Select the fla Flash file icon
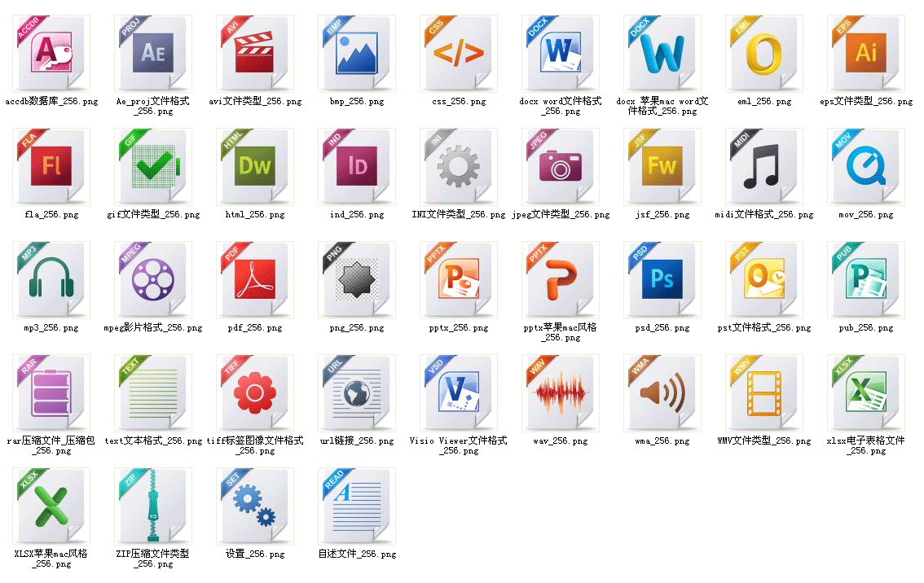Image resolution: width=924 pixels, height=583 pixels. [51, 167]
